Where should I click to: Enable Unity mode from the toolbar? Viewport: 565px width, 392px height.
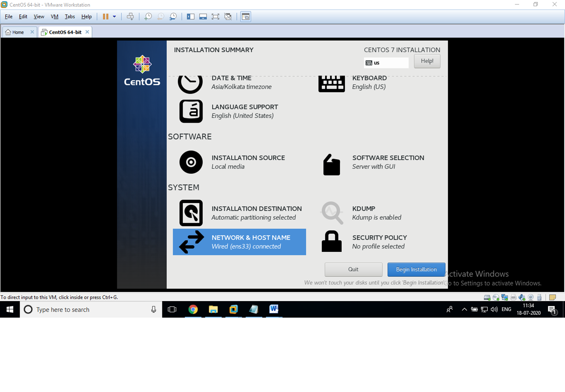click(228, 16)
